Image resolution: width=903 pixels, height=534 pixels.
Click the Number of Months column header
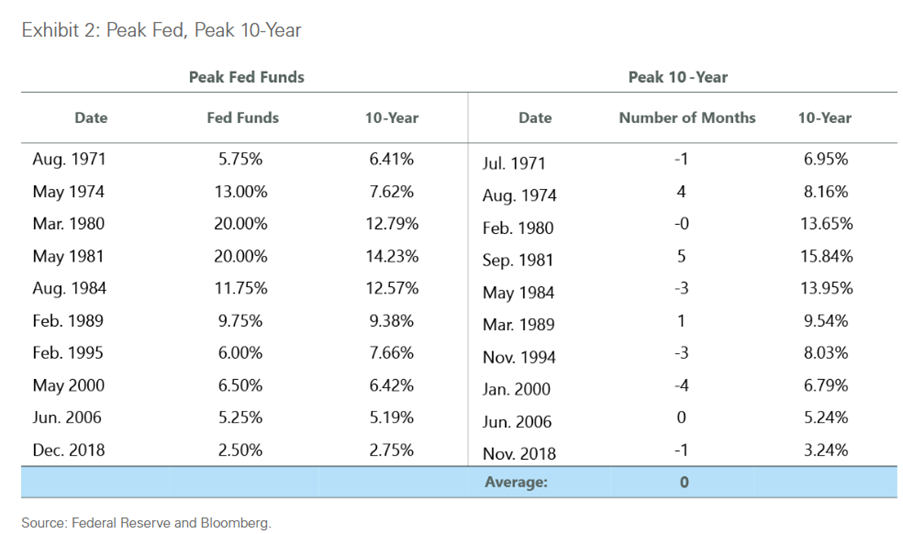(687, 118)
